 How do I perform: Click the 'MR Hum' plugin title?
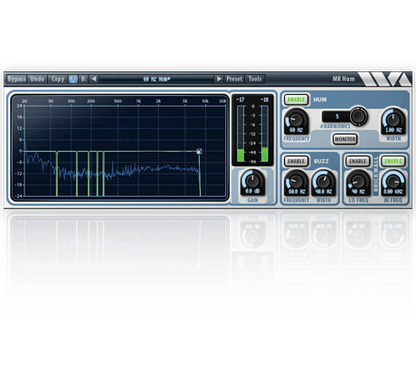coord(344,79)
